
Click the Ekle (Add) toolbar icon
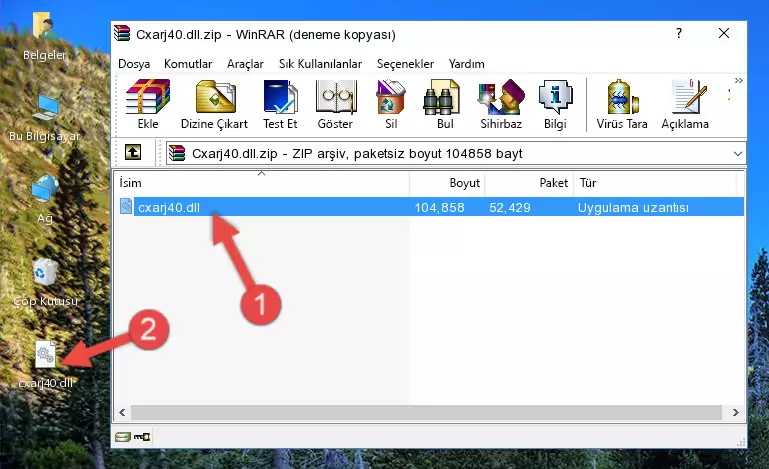click(148, 104)
